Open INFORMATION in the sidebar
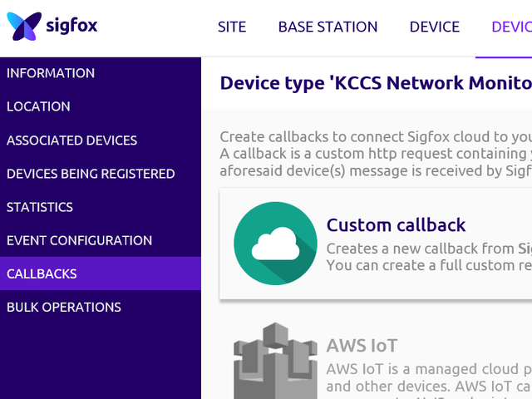The height and width of the screenshot is (399, 532). coord(51,73)
